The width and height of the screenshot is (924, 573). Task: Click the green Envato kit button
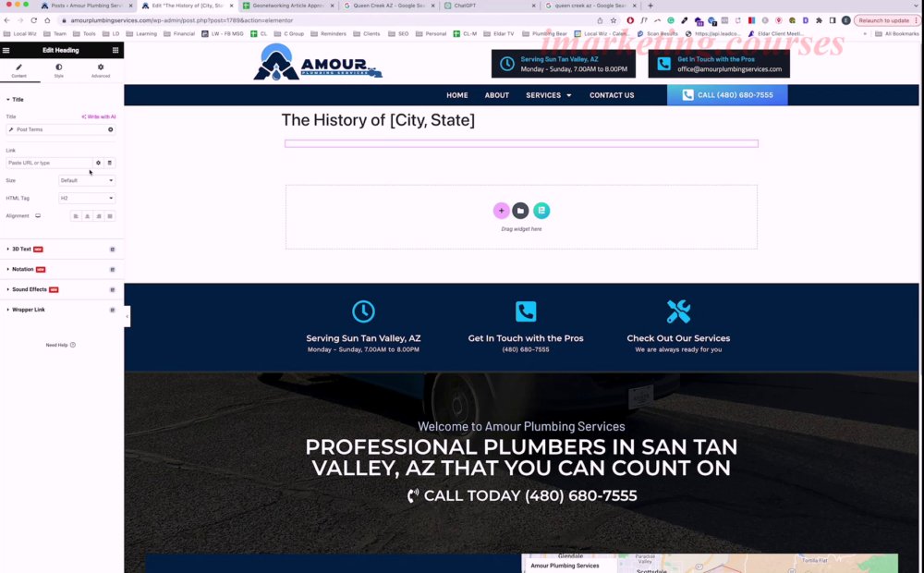(x=541, y=211)
